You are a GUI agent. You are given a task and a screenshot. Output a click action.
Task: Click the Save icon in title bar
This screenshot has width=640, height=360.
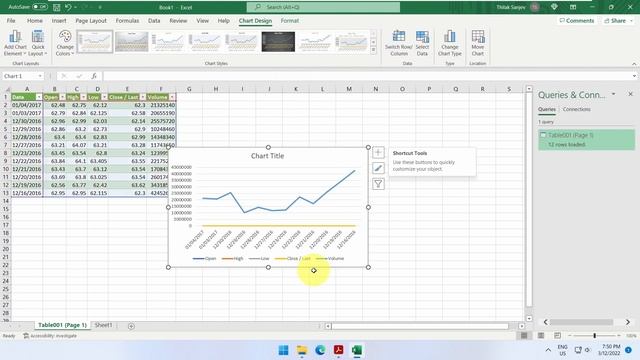click(57, 7)
